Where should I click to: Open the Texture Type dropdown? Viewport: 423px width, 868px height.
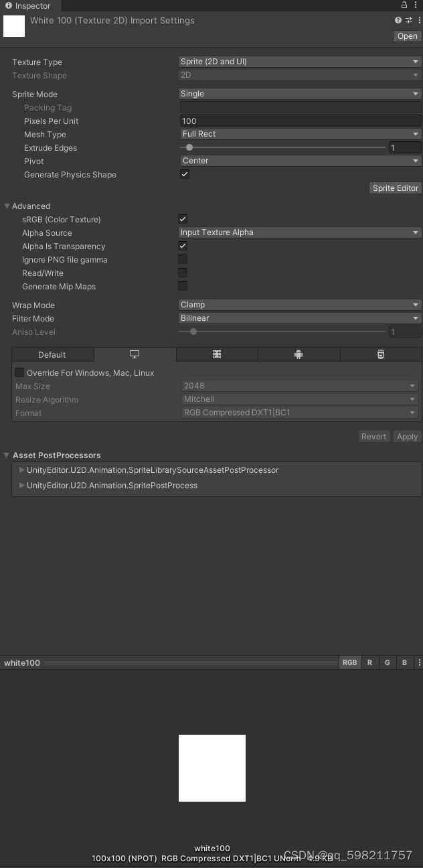pos(299,61)
